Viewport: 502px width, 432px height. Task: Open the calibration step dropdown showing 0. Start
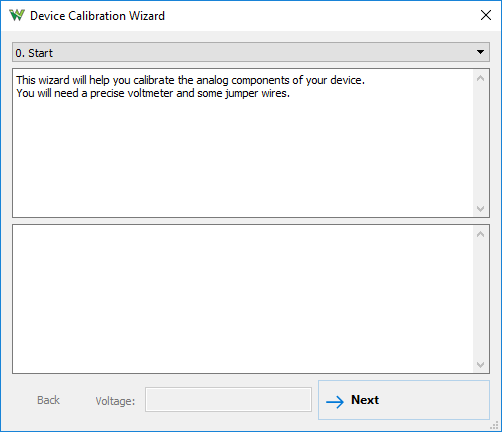[251, 52]
